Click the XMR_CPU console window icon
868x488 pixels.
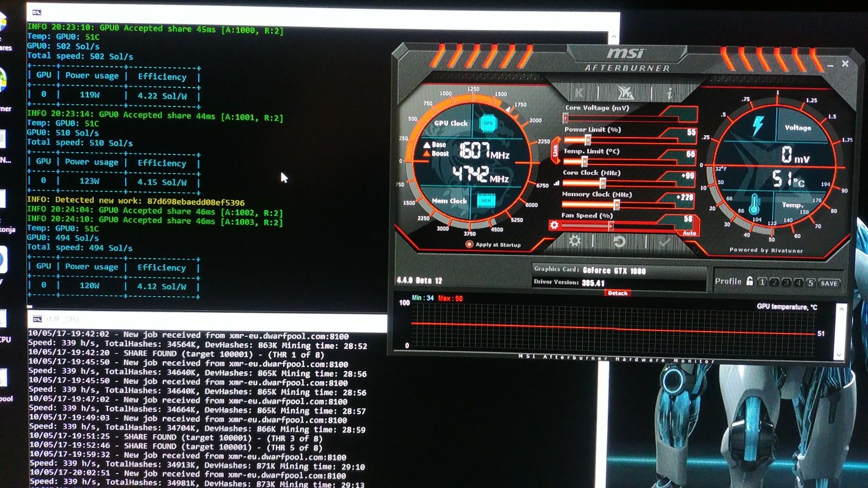[37, 319]
